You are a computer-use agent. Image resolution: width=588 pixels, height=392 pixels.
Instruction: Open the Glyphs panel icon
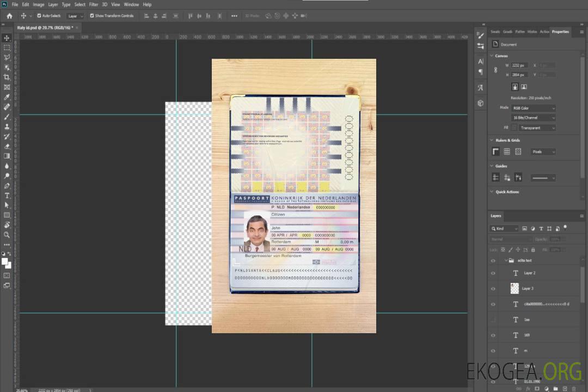(x=481, y=88)
